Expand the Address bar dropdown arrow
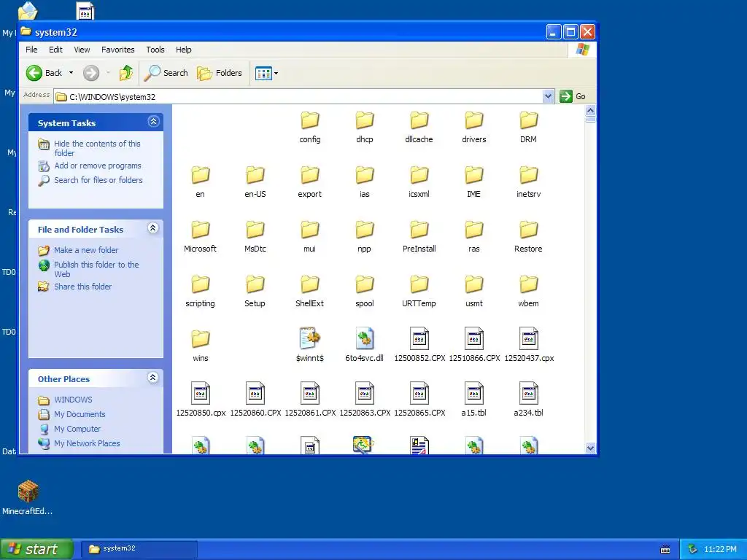The height and width of the screenshot is (560, 747). (548, 96)
